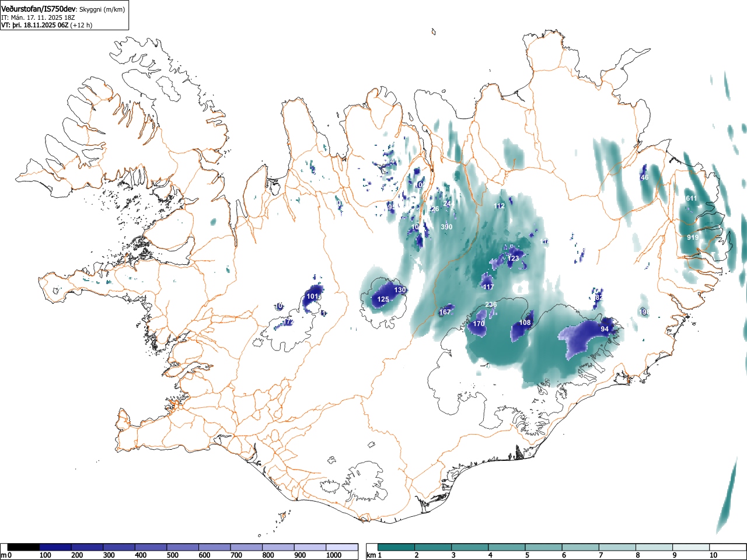The image size is (747, 560).
Task: Click the 919 visibility value on the map
Action: pos(693,237)
